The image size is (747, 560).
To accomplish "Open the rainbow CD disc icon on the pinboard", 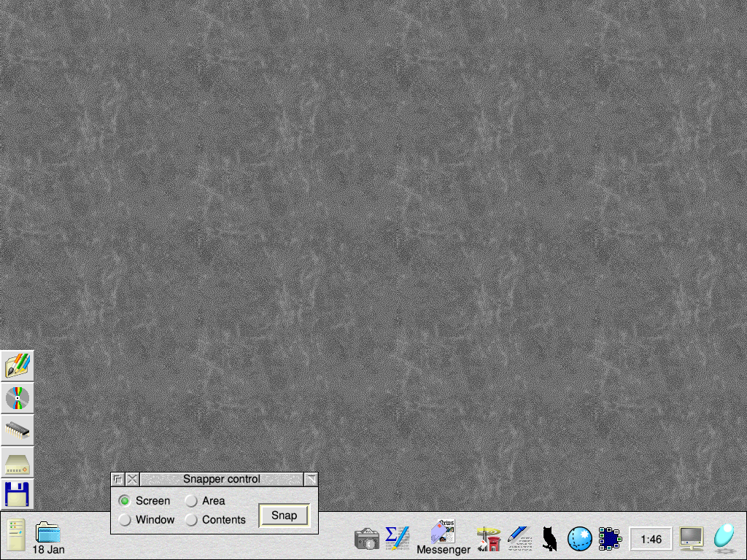I will (18, 398).
